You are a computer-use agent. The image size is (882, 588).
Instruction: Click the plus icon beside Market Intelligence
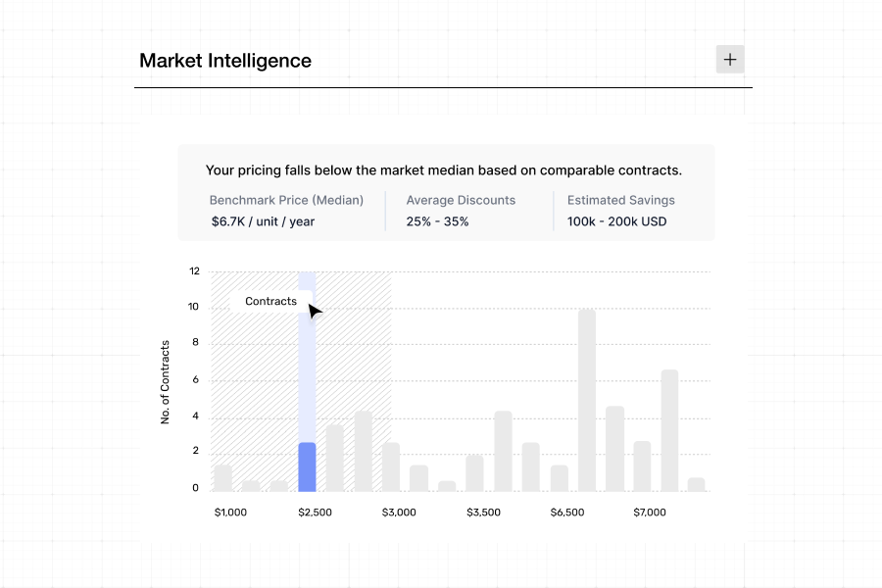pos(730,60)
